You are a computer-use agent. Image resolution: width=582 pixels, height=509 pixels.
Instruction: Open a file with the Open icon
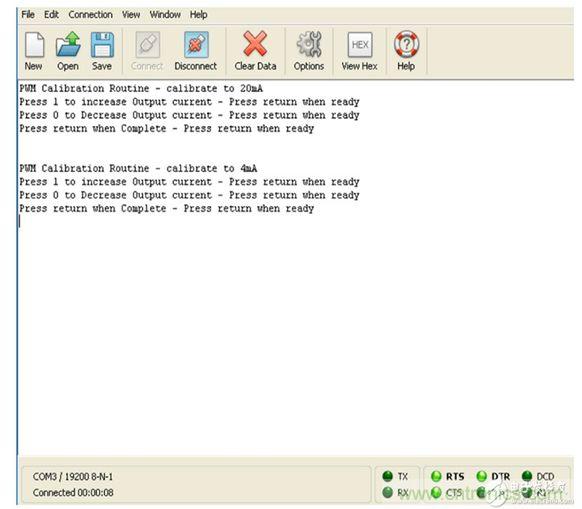[x=68, y=45]
